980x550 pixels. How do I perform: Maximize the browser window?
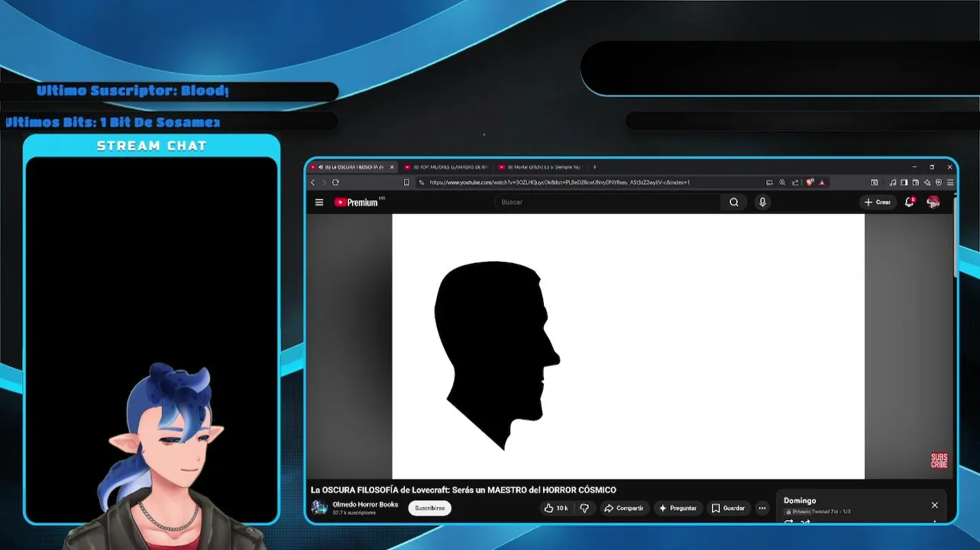932,167
